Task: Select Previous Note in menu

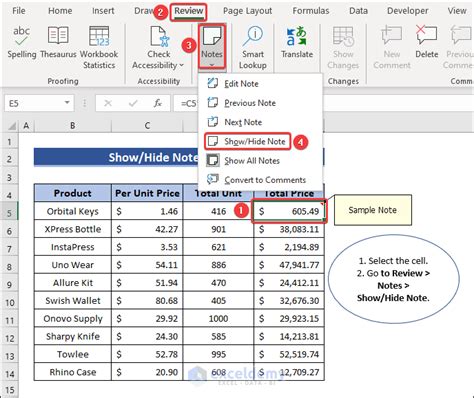Action: (250, 103)
